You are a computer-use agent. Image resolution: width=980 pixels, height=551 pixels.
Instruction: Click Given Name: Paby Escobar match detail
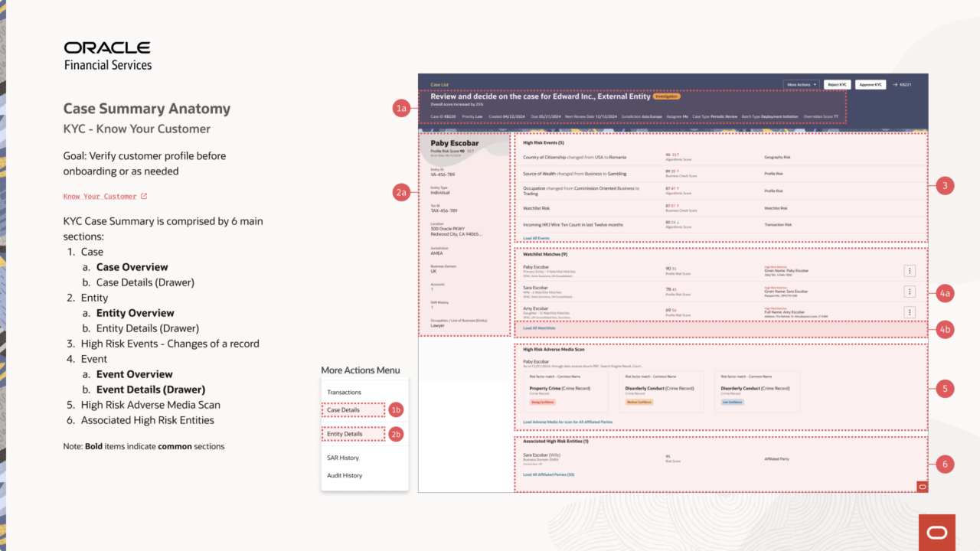(x=786, y=271)
